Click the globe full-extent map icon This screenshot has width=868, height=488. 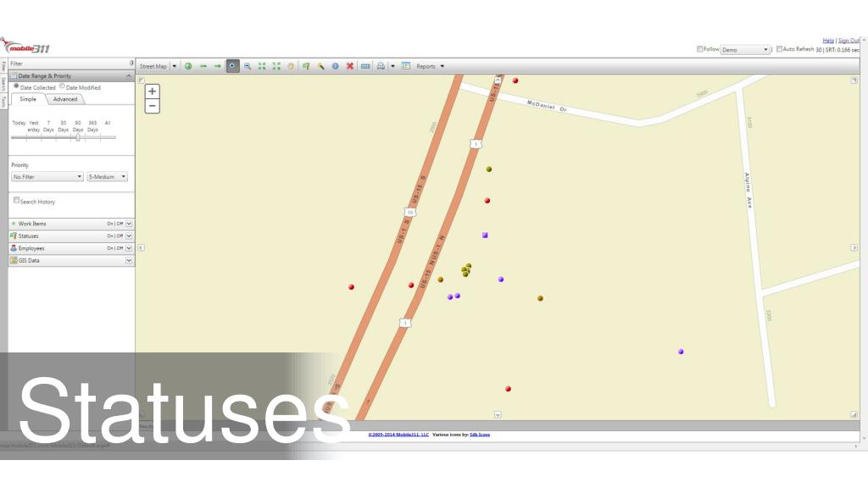pyautogui.click(x=188, y=66)
